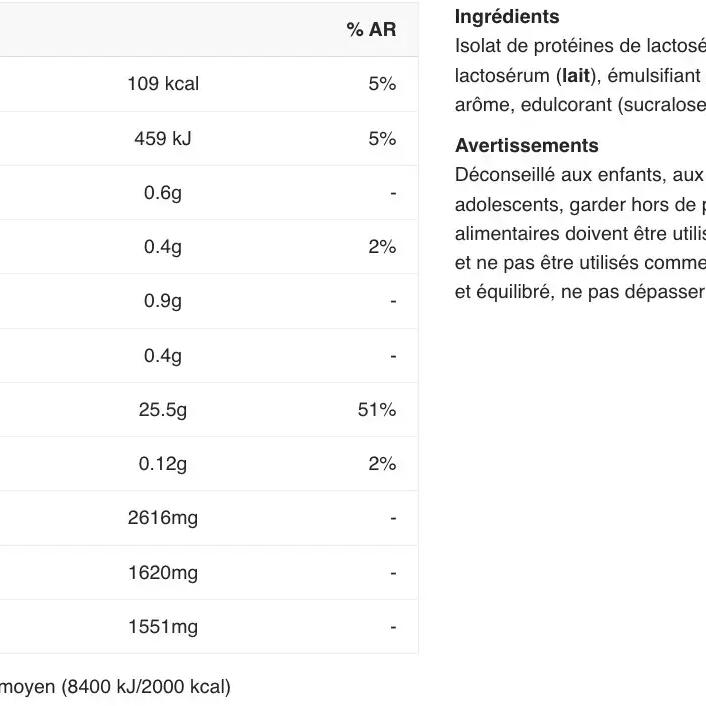This screenshot has height=706, width=706.
Task: Click the 0.9g value in the table
Action: click(x=163, y=301)
